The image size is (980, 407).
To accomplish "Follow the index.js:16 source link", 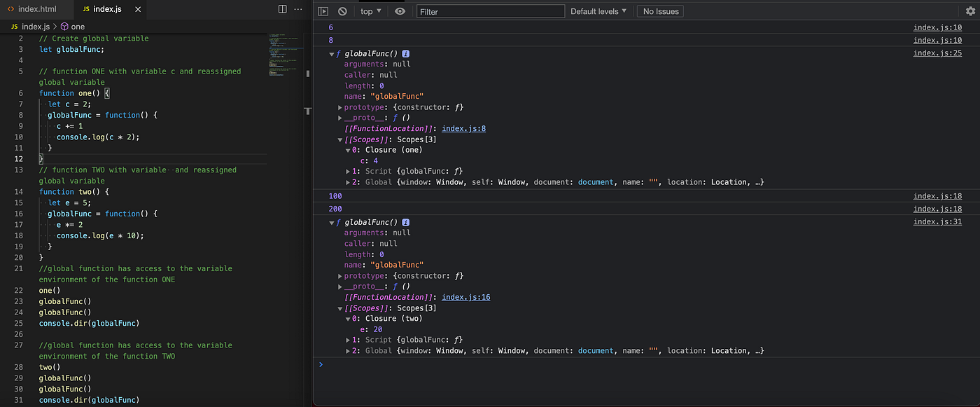I will point(465,297).
